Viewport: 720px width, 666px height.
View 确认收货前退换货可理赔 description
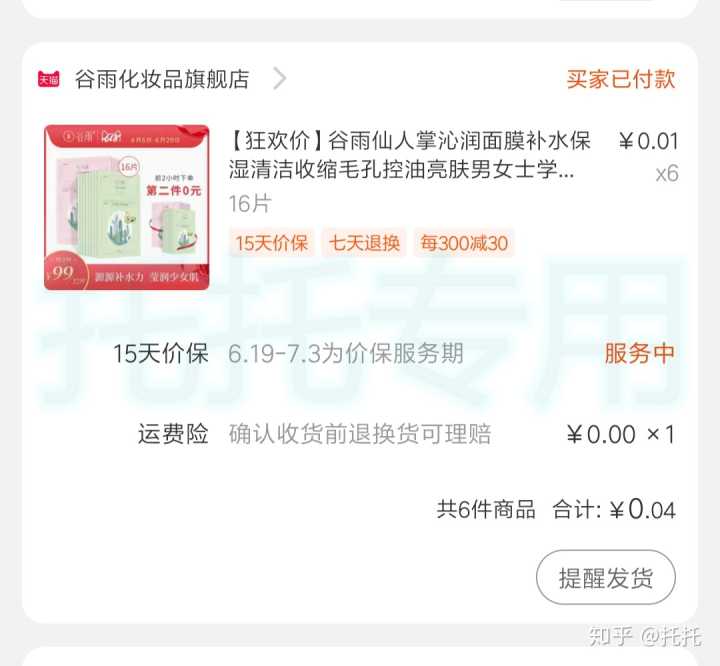coord(360,434)
